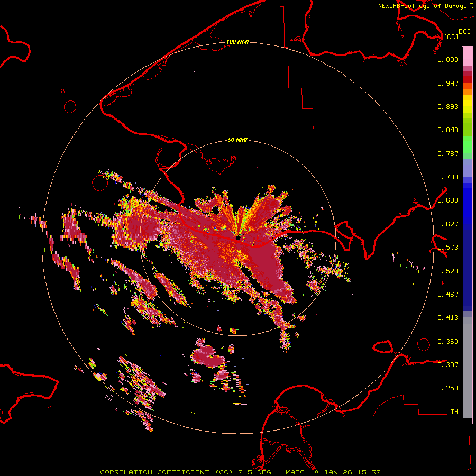This screenshot has height=476, width=476.
Task: Click the 0.467 value on the color scale
Action: (x=448, y=295)
